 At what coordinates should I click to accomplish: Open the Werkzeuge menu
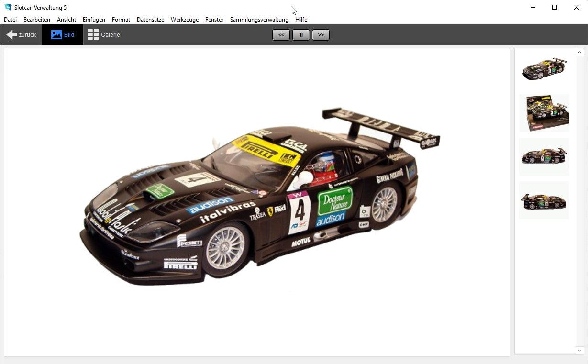coord(185,19)
